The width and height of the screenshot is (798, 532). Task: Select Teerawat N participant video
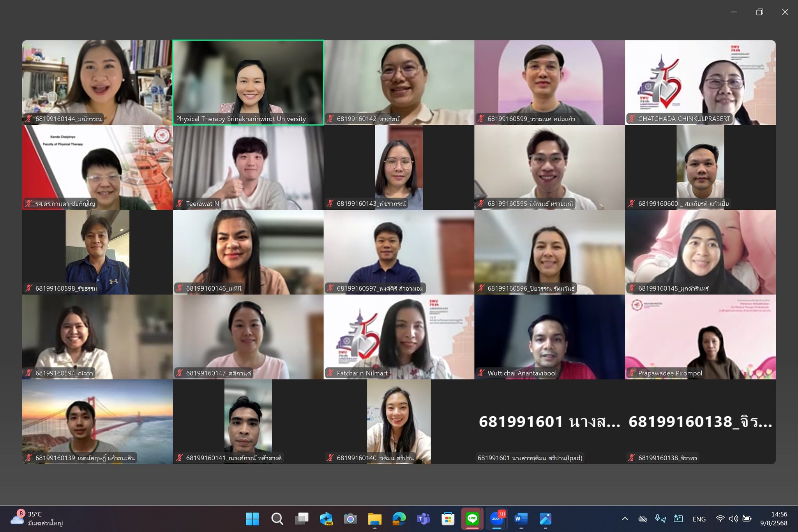[x=248, y=167]
